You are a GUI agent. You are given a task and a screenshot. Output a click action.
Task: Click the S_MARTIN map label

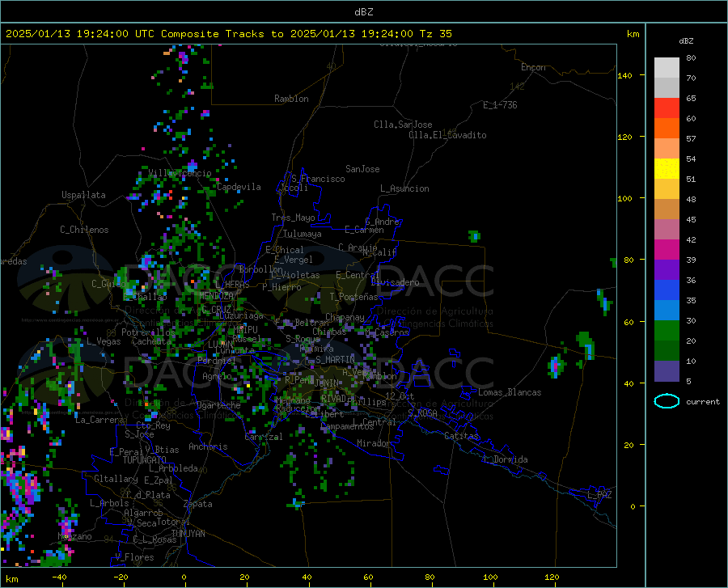point(335,360)
